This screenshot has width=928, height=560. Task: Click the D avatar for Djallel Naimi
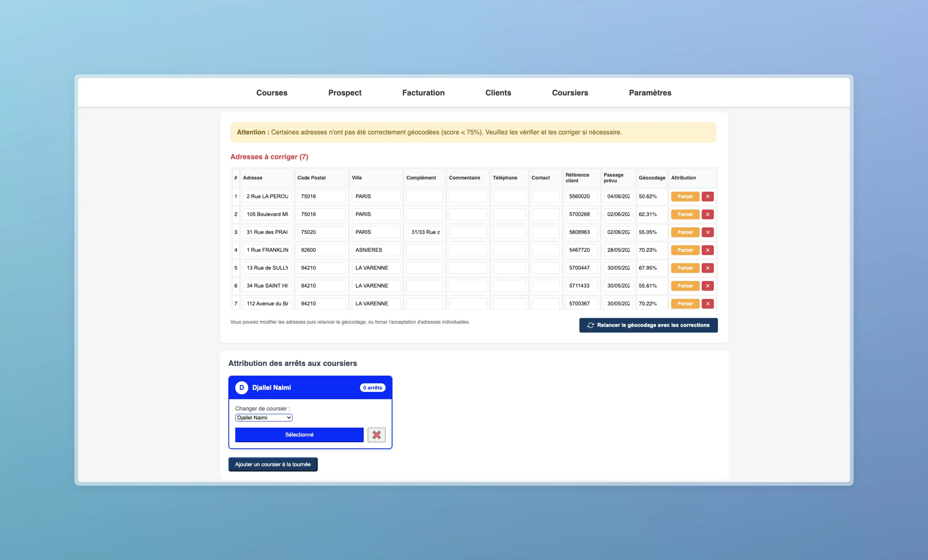(x=241, y=388)
